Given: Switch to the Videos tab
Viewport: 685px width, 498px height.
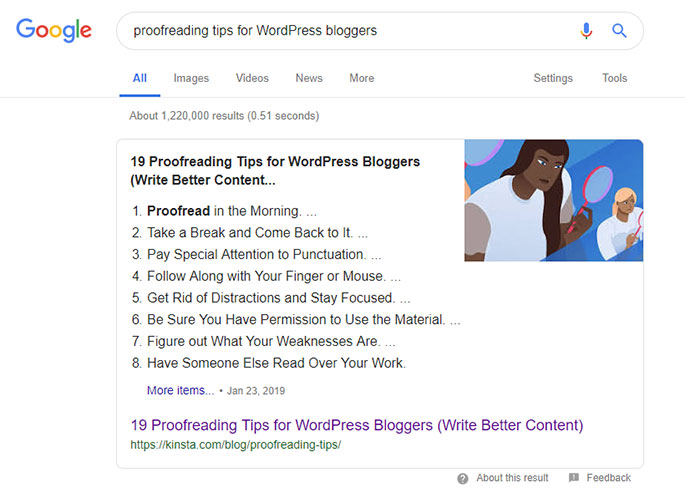Looking at the screenshot, I should [252, 78].
